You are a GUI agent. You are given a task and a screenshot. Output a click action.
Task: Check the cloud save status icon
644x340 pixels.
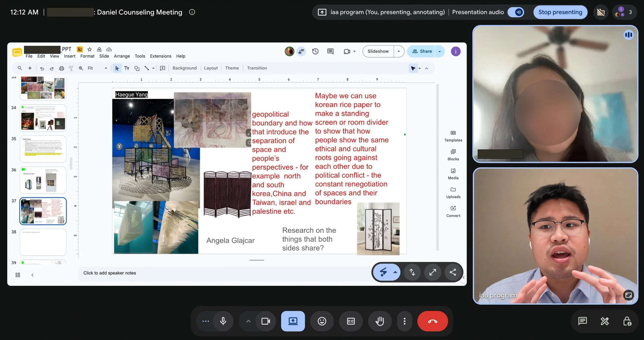pyautogui.click(x=109, y=49)
